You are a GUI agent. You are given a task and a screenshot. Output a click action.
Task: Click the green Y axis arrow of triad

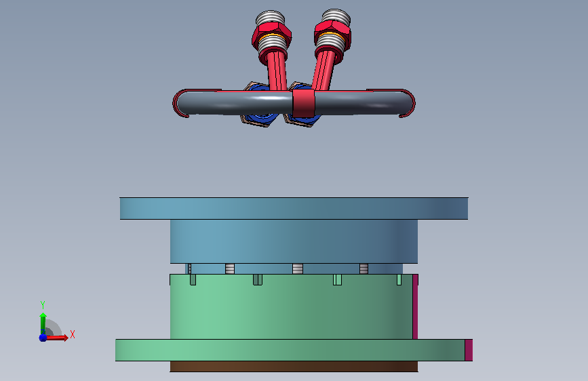coord(43,323)
